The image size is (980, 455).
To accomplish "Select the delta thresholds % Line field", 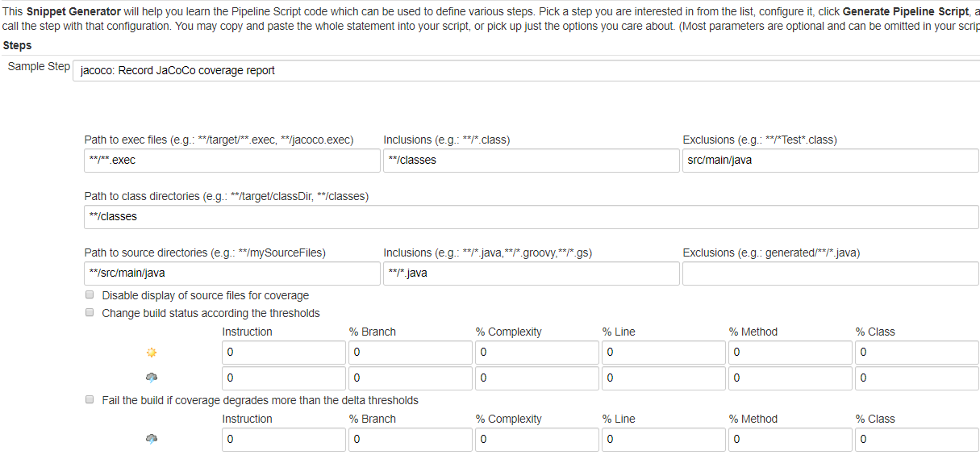I will pos(663,439).
